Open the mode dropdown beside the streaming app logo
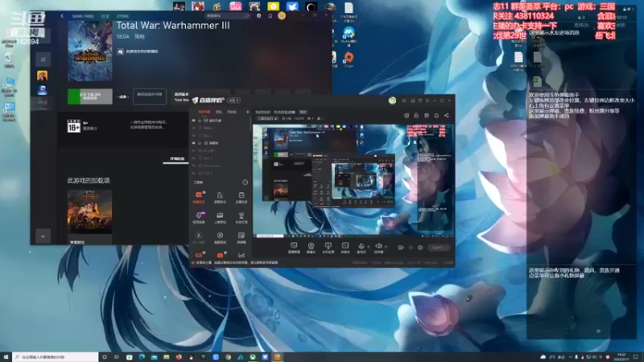The height and width of the screenshot is (362, 644). (233, 101)
